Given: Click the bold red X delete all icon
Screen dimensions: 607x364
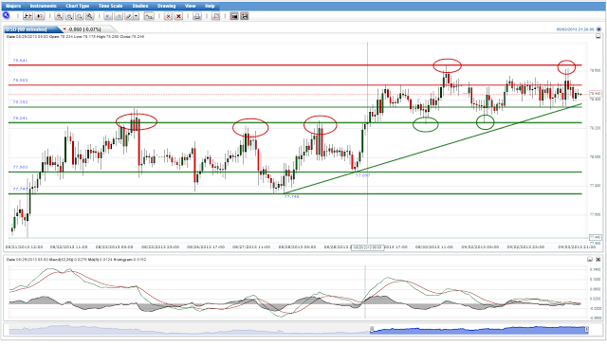Looking at the screenshot, I should point(178,16).
